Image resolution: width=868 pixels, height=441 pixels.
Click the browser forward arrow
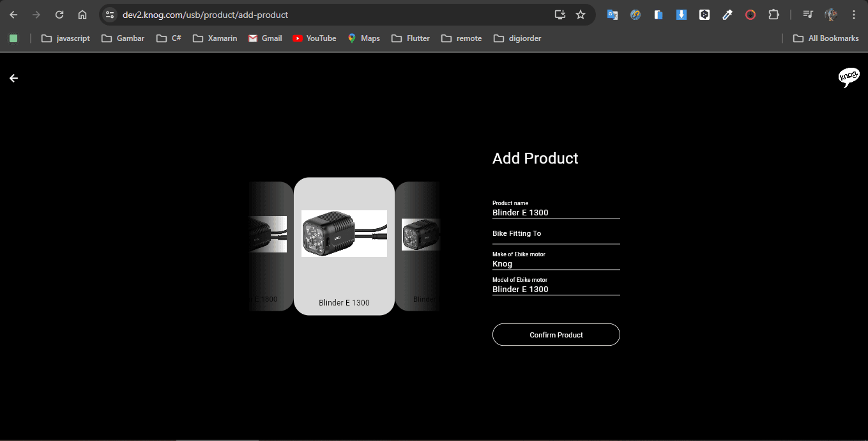pos(36,15)
